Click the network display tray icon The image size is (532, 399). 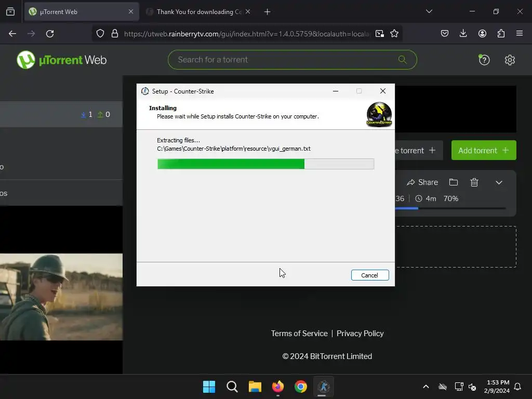click(459, 387)
